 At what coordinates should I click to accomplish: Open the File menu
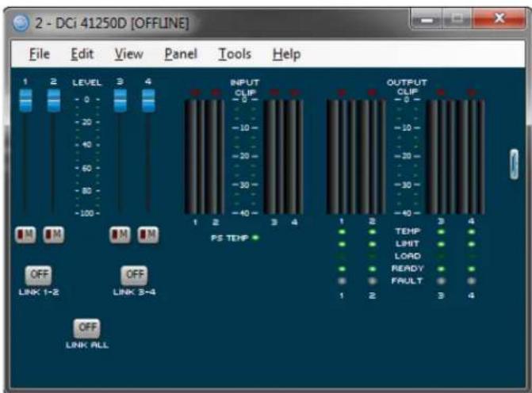tap(40, 54)
